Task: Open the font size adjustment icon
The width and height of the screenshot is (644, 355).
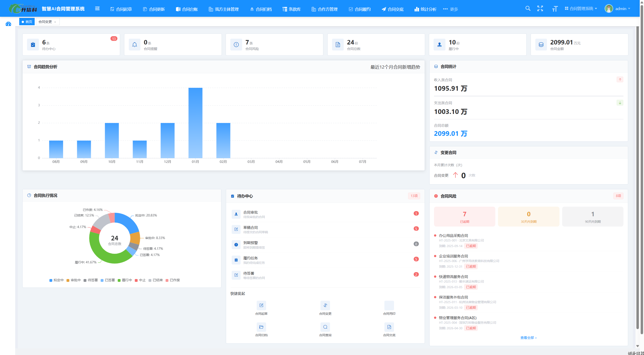Action: [x=555, y=9]
